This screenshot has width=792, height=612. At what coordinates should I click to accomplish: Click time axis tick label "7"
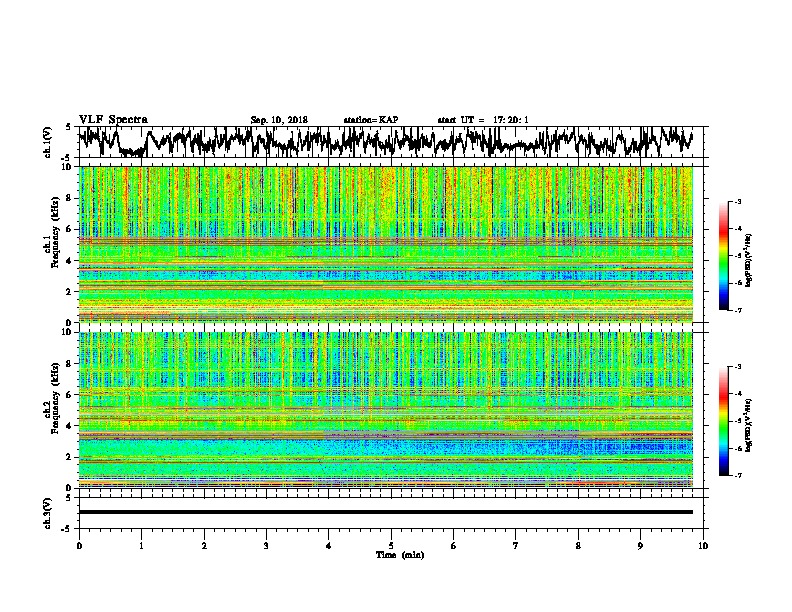[x=516, y=546]
